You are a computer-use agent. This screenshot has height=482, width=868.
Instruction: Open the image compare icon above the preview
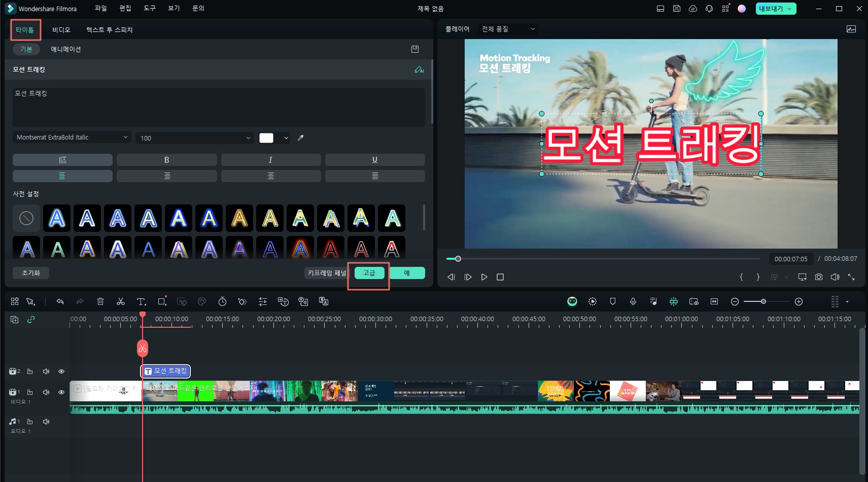point(851,29)
